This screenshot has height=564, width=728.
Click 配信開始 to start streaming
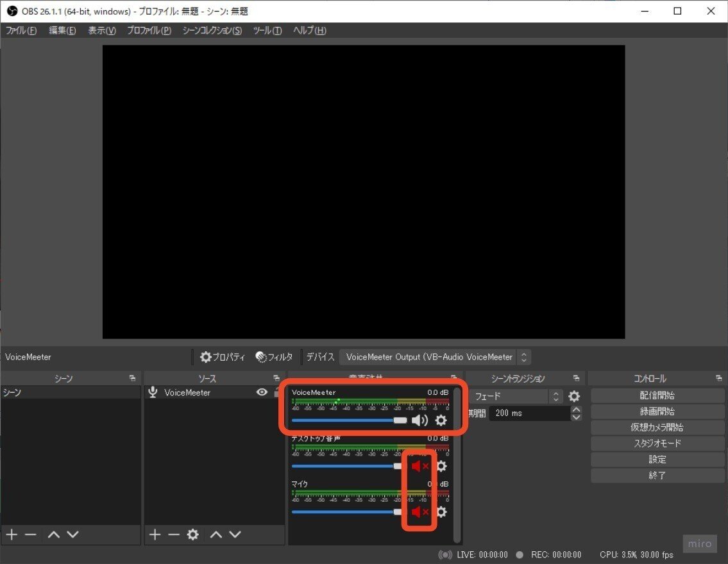[657, 395]
